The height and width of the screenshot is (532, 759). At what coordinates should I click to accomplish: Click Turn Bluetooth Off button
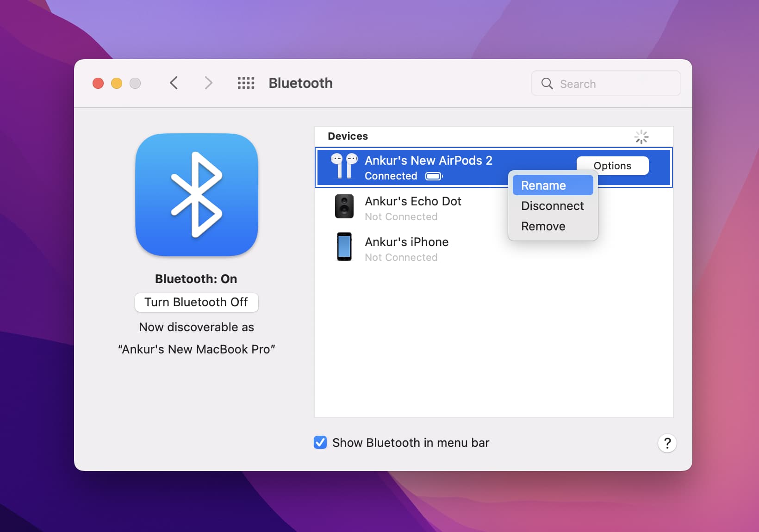[196, 302]
